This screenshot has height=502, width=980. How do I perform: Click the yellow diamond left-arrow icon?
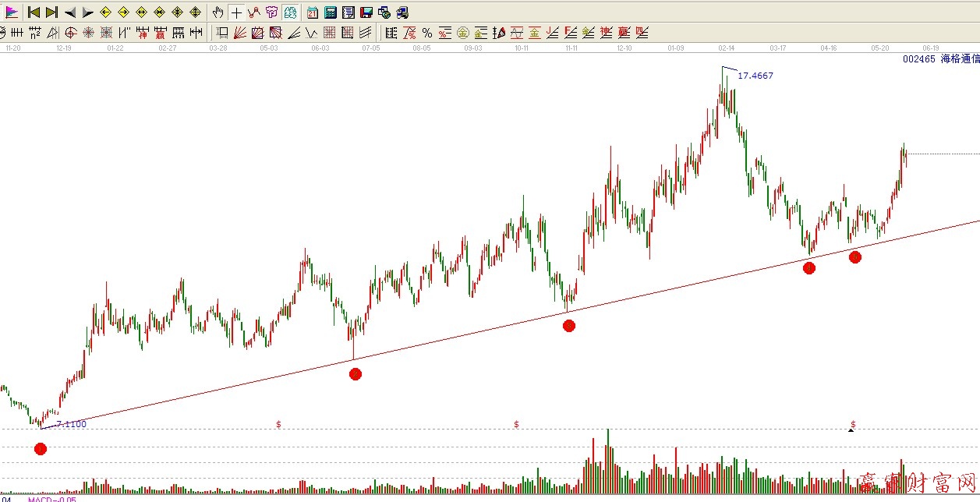(x=105, y=12)
